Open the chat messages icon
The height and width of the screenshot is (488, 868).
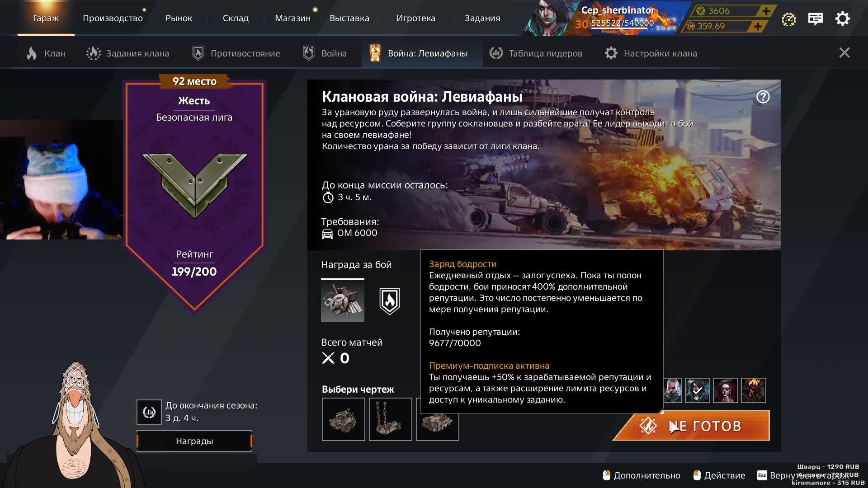click(815, 19)
